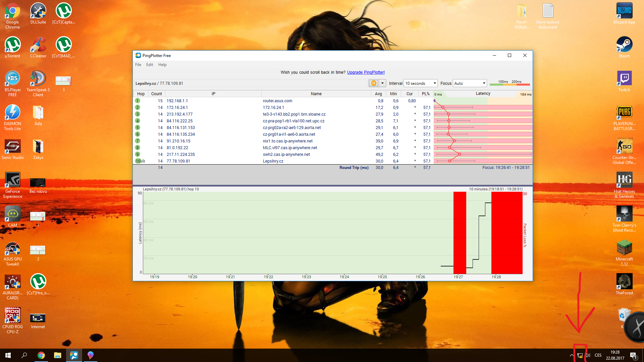This screenshot has width=644, height=362.
Task: Click the network icon in system tray
Action: pyautogui.click(x=580, y=355)
